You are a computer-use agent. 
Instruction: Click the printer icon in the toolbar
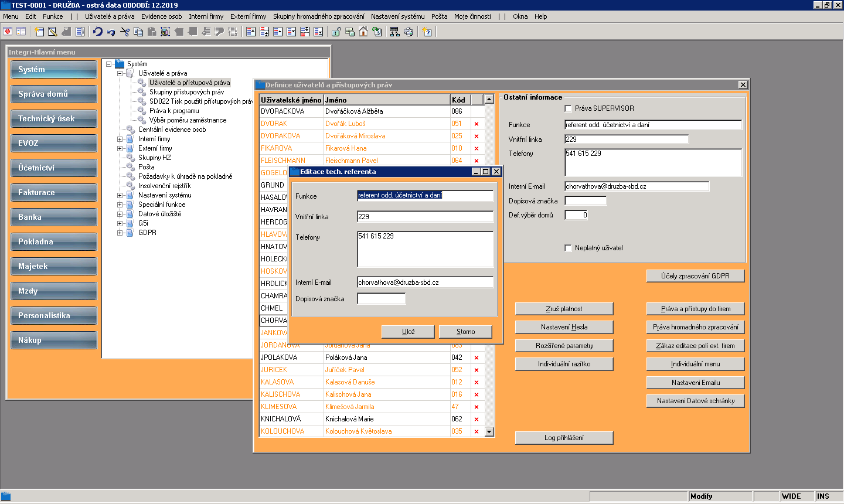pos(409,32)
